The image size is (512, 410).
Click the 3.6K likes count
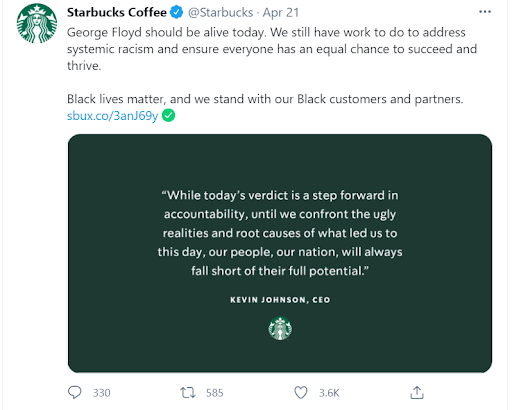point(329,393)
